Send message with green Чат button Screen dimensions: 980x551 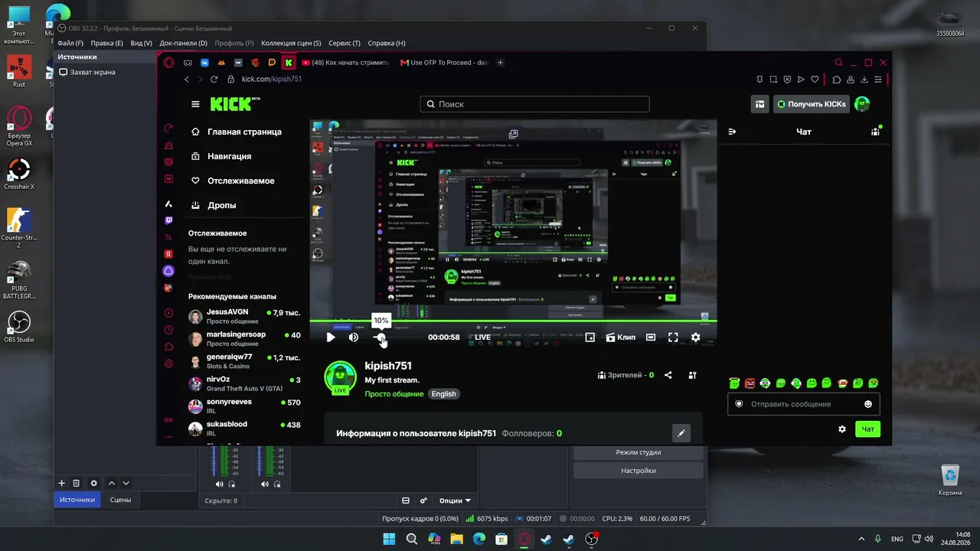pos(868,429)
